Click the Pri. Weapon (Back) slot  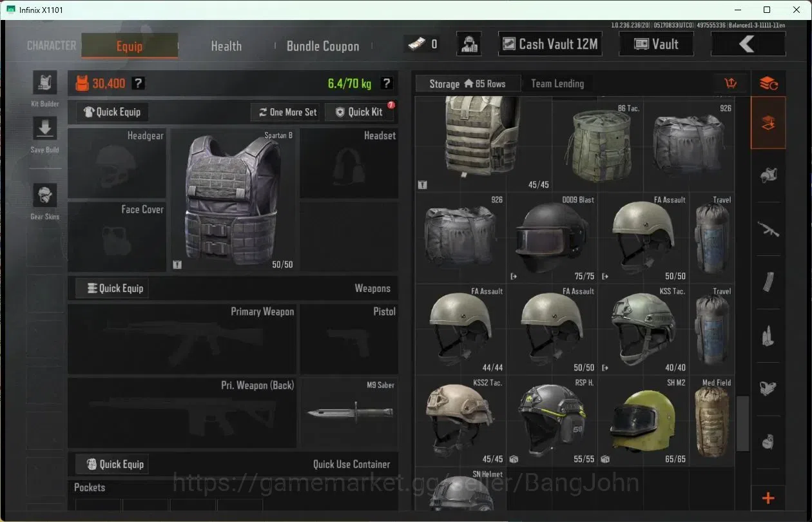point(182,412)
